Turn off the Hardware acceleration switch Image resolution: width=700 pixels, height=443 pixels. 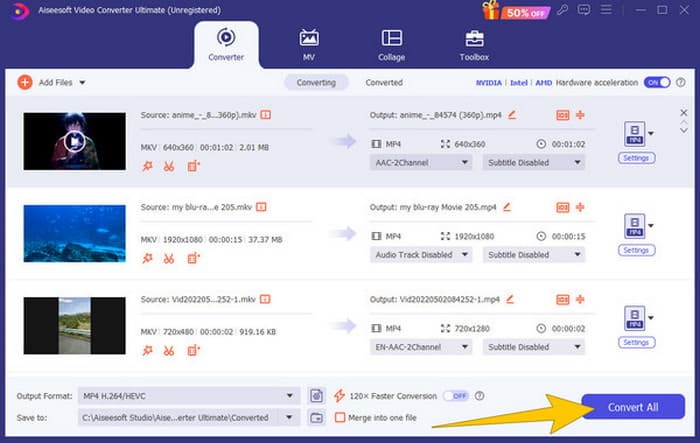(656, 82)
